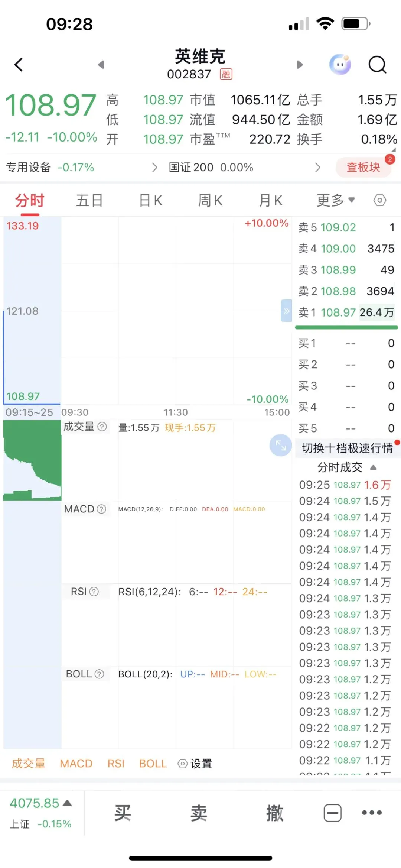Tap the minus-box icon in bottom bar
The width and height of the screenshot is (401, 868).
(333, 813)
